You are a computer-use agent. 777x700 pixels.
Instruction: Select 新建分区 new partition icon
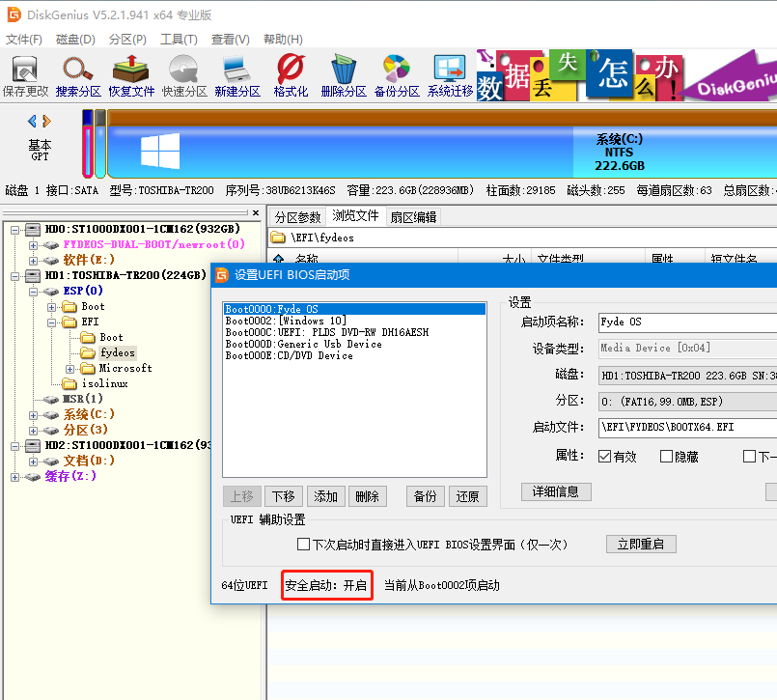click(237, 76)
